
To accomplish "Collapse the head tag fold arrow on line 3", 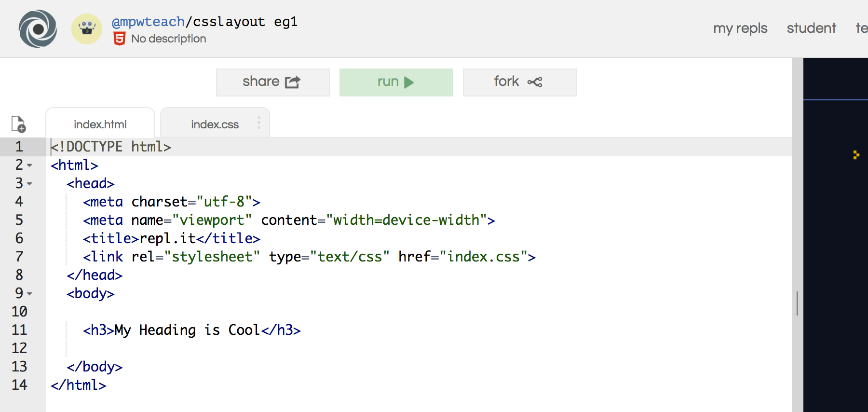I will [29, 184].
